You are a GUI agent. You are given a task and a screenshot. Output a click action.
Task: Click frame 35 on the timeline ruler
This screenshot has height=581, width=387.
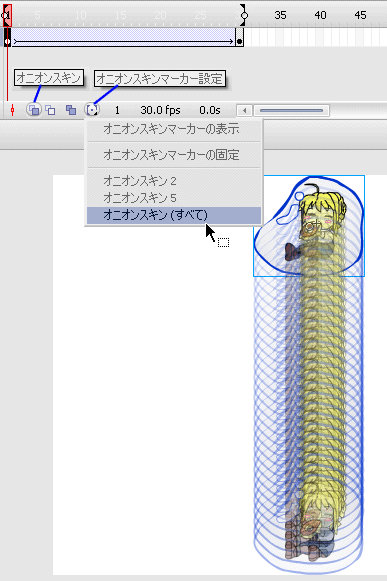280,15
